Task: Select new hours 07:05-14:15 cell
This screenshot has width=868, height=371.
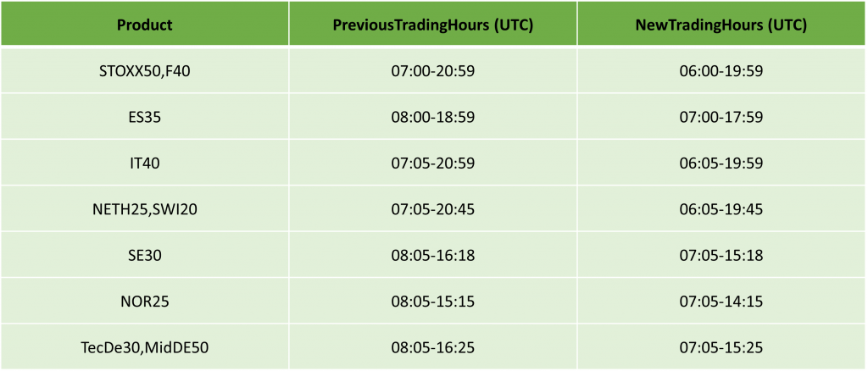Action: tap(722, 302)
